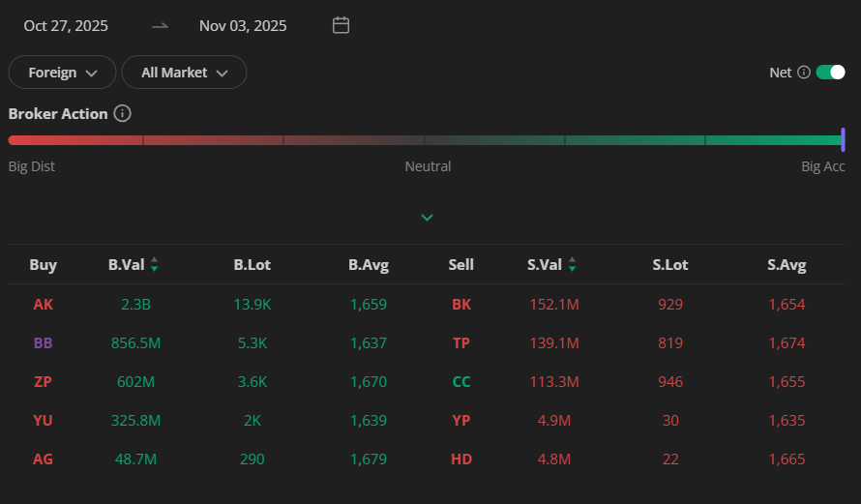The height and width of the screenshot is (504, 861).
Task: Click the B.Lot column header
Action: (253, 265)
